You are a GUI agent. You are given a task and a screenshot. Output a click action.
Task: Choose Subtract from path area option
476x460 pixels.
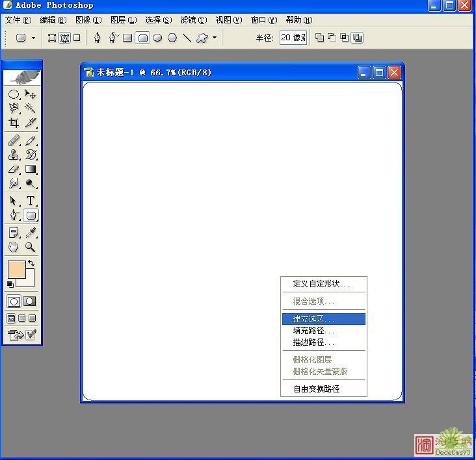click(332, 38)
